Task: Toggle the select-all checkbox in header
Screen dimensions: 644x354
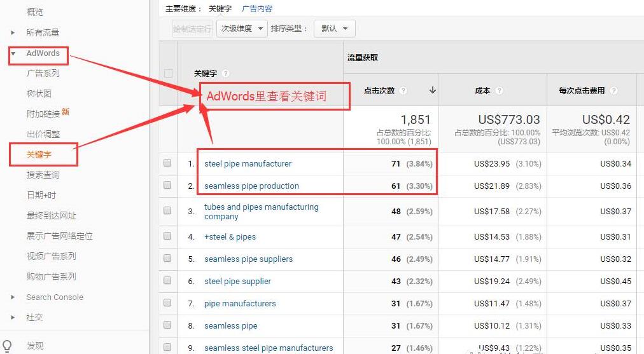Action: tap(168, 74)
